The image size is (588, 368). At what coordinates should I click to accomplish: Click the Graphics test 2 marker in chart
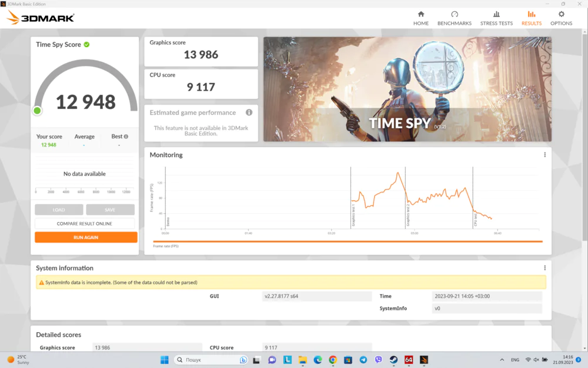(407, 216)
